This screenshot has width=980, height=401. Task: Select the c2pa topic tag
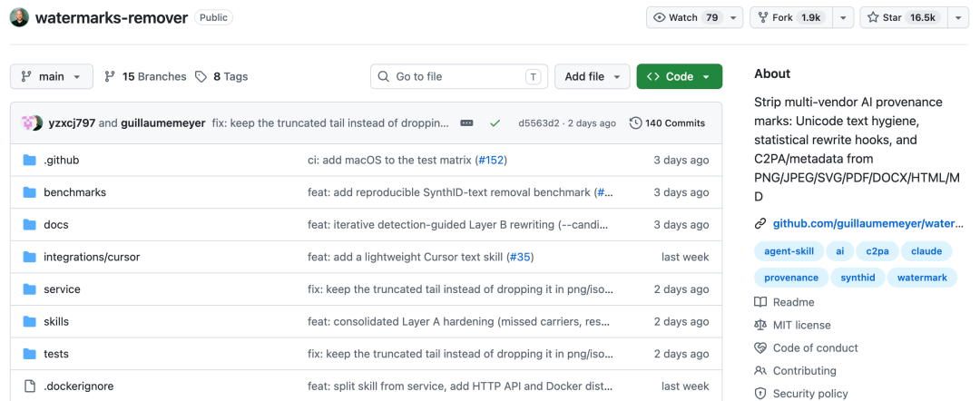click(x=877, y=251)
